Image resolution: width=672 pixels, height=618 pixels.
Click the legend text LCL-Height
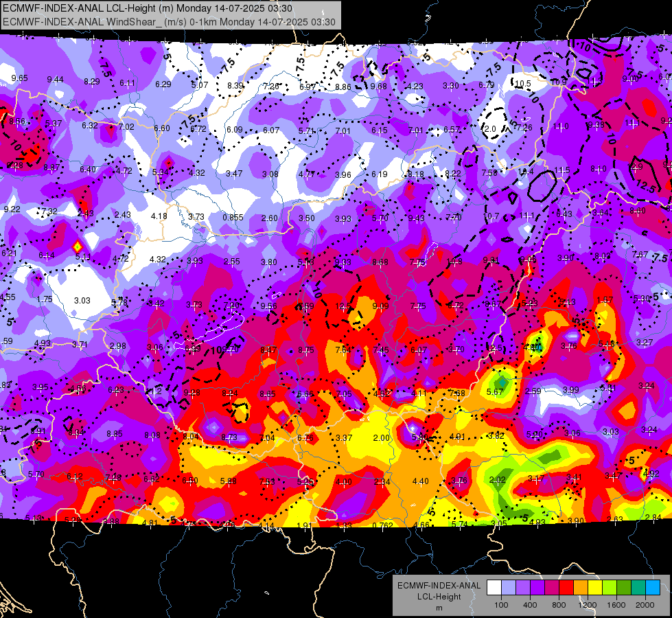pos(439,597)
